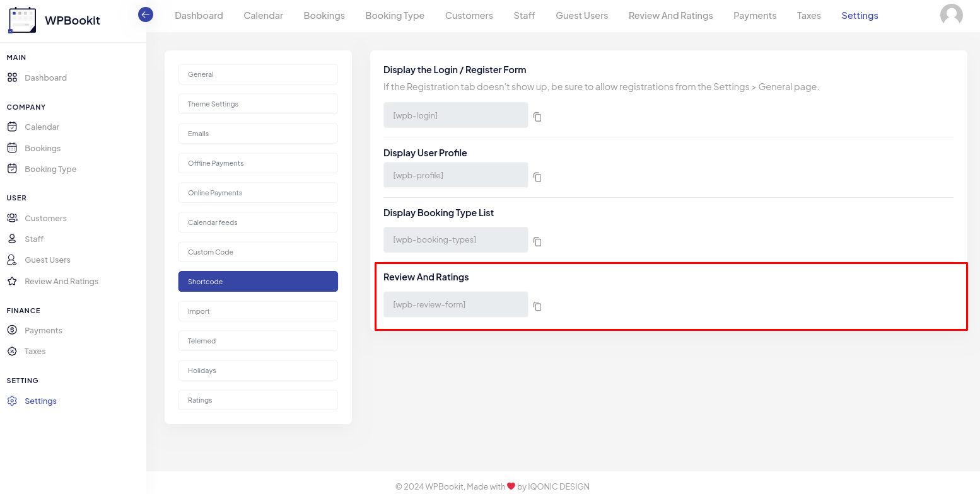The image size is (980, 494).
Task: Copy the wpb-review-form shortcode
Action: 537,306
